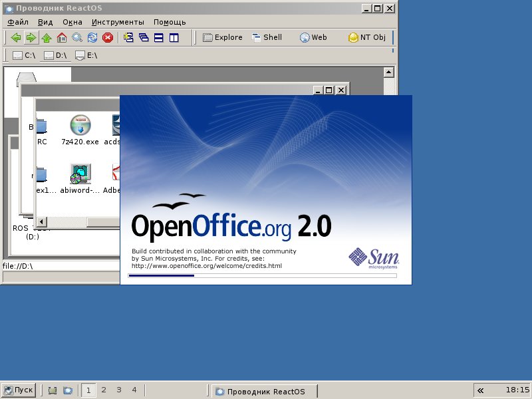Stop loading with the red X icon
Screen dimensions: 532x399
pyautogui.click(x=108, y=37)
